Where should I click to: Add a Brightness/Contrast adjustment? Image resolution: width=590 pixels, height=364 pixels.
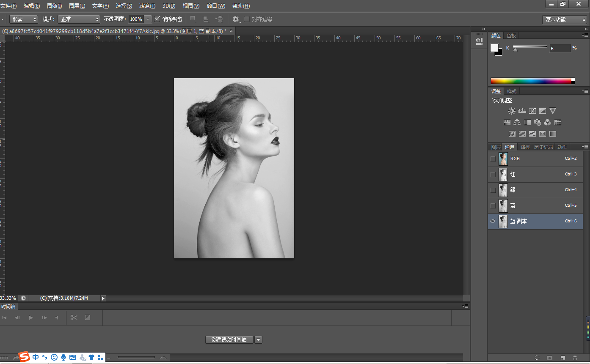(x=512, y=111)
